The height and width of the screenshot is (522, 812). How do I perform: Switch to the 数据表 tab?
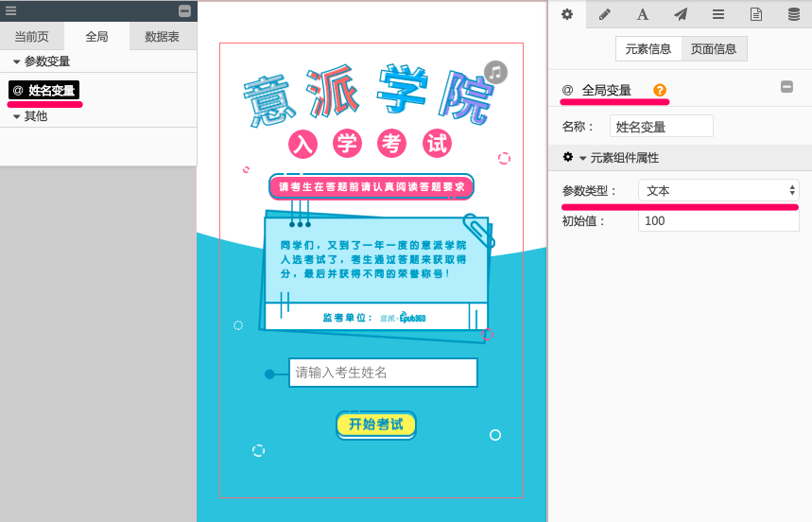pyautogui.click(x=162, y=37)
